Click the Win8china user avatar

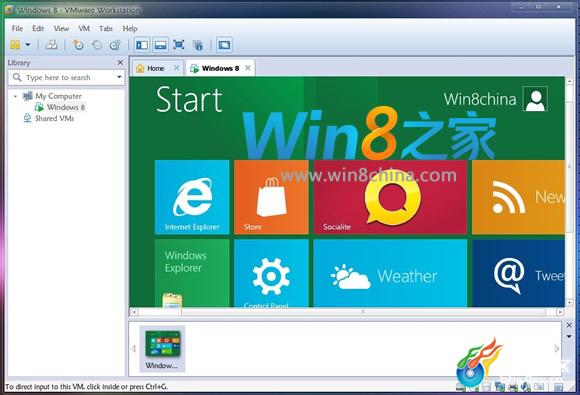[x=535, y=99]
